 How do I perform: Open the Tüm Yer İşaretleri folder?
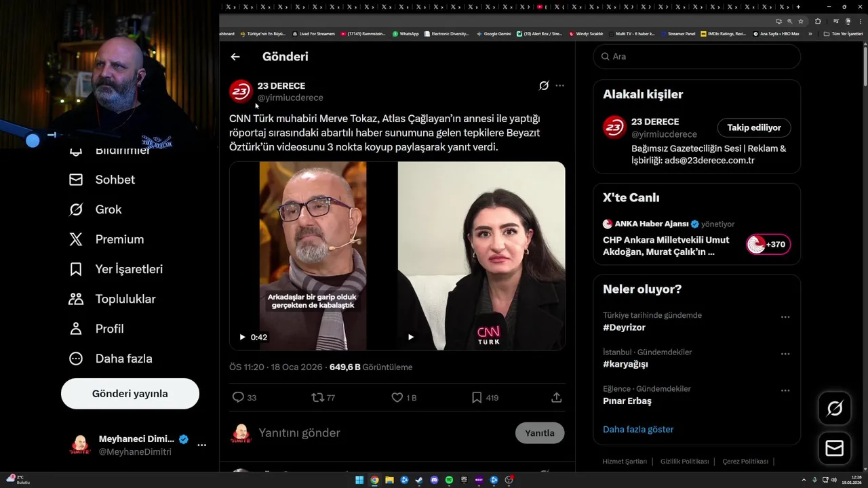click(x=843, y=34)
